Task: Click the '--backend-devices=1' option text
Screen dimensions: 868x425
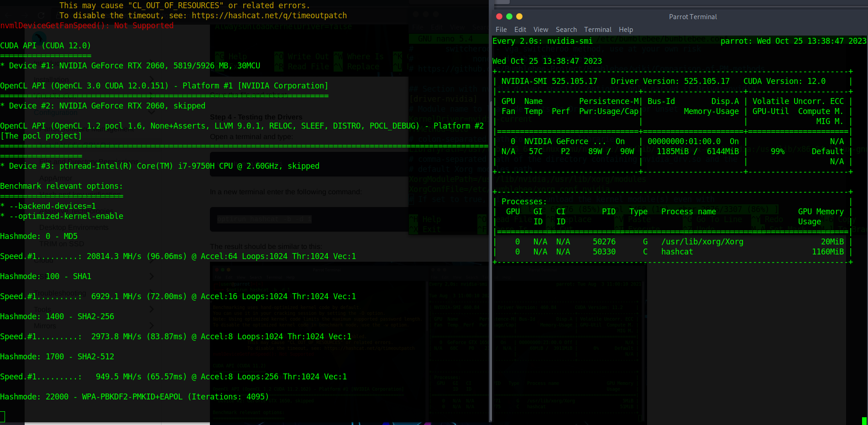Action: click(x=52, y=206)
